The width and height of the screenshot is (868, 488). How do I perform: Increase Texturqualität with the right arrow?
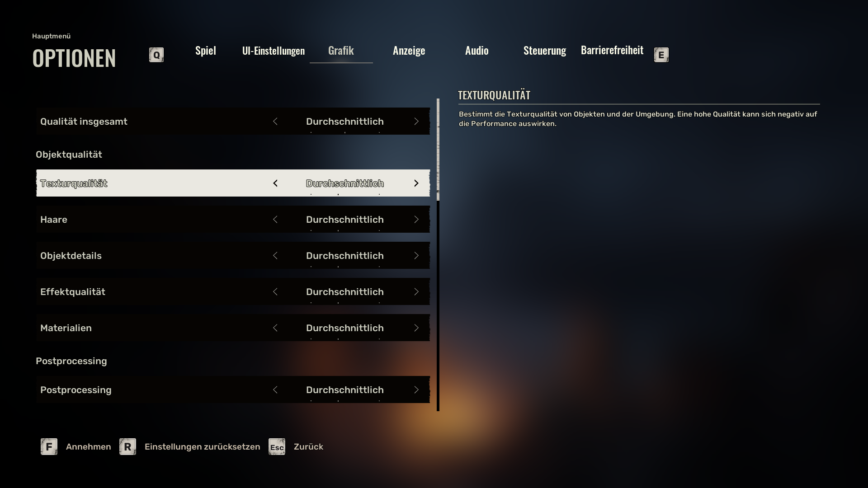pos(416,183)
